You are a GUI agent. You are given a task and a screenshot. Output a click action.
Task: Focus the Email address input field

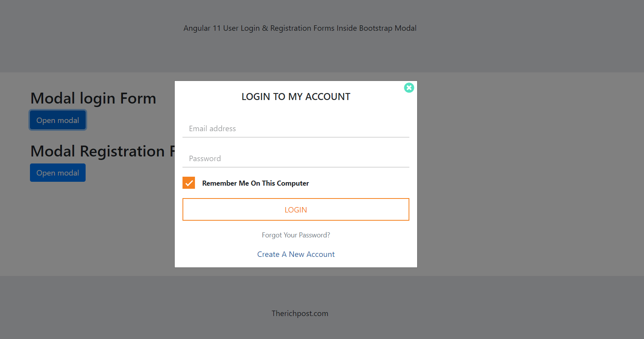296,128
